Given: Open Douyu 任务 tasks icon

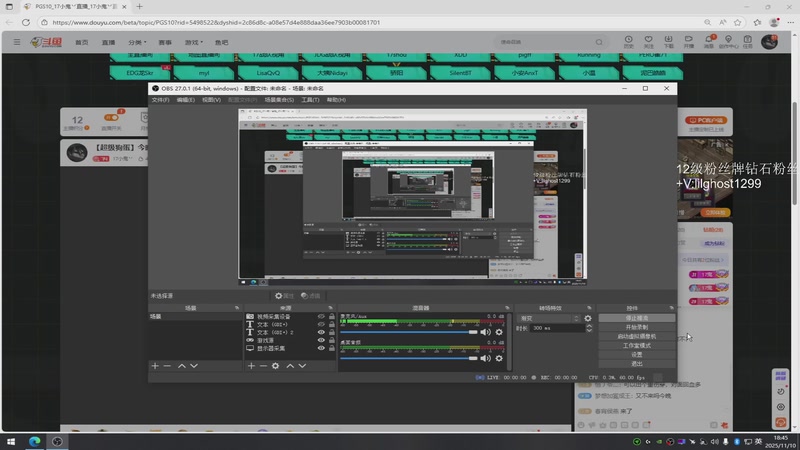Looking at the screenshot, I should pos(747,42).
